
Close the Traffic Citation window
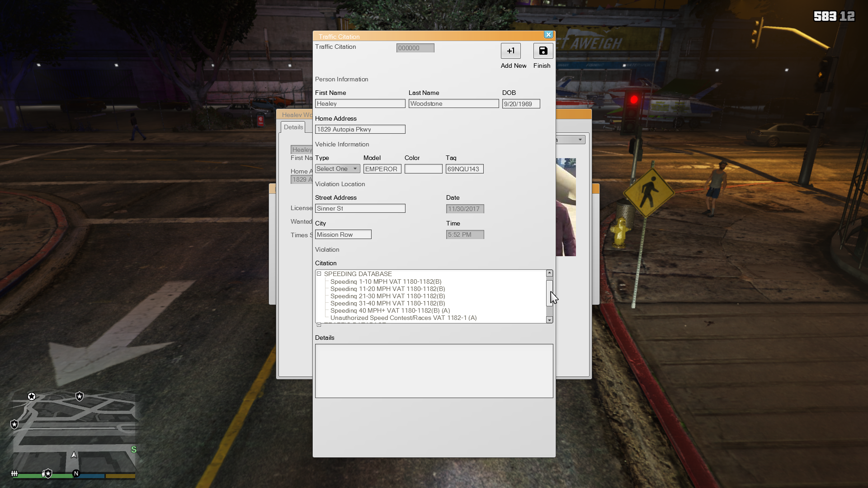click(548, 35)
